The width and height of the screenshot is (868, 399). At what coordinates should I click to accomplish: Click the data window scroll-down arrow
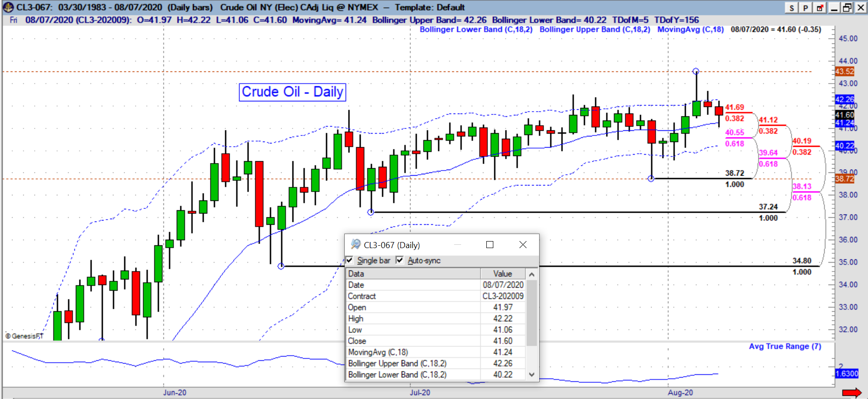[532, 374]
